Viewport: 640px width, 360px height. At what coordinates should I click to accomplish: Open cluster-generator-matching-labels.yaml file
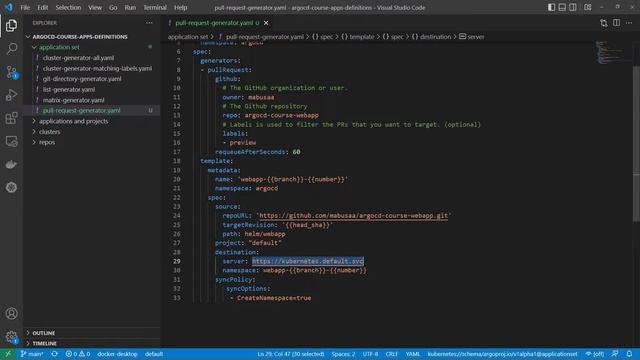[x=97, y=69]
